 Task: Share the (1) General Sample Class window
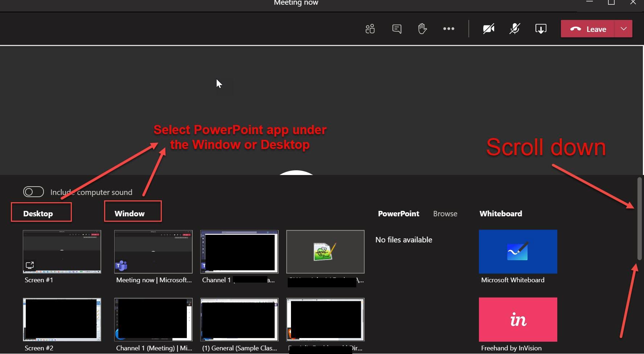coord(239,320)
